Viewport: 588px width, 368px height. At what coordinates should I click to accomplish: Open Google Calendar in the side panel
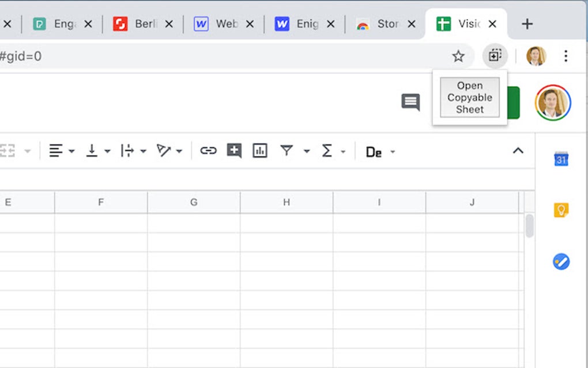[x=561, y=159]
